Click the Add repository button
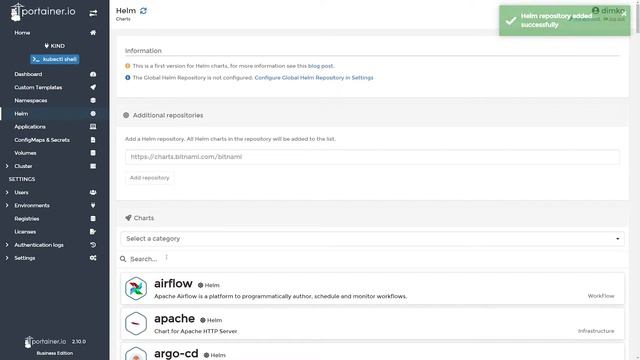Image resolution: width=640 pixels, height=360 pixels. click(149, 178)
